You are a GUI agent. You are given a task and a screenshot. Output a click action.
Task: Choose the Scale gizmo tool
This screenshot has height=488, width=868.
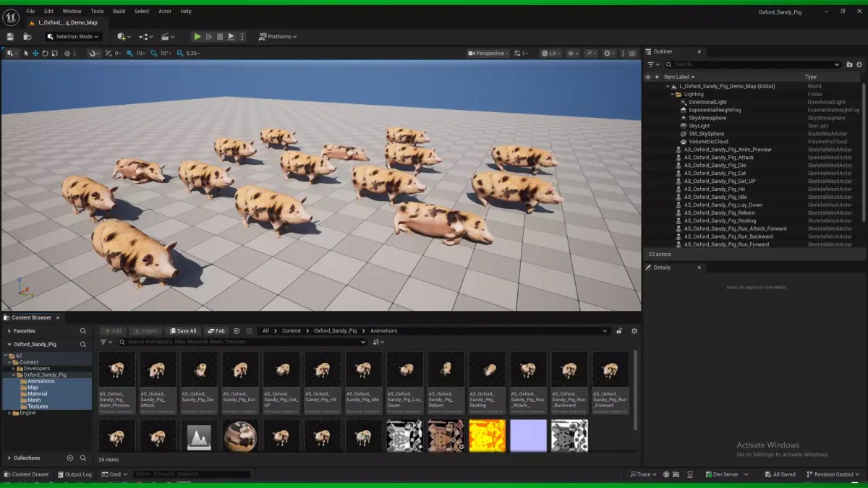point(54,53)
